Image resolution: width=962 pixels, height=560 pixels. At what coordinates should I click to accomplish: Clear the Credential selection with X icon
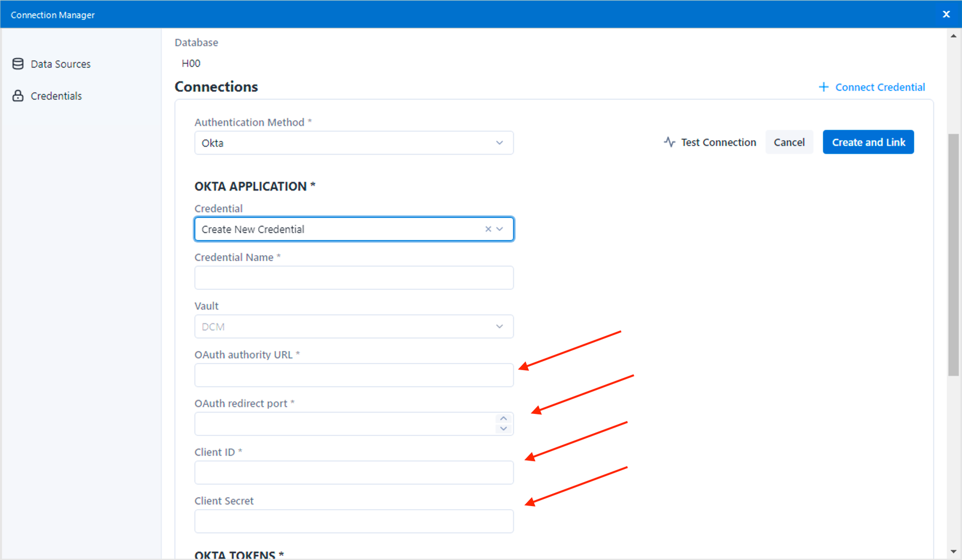pos(488,229)
